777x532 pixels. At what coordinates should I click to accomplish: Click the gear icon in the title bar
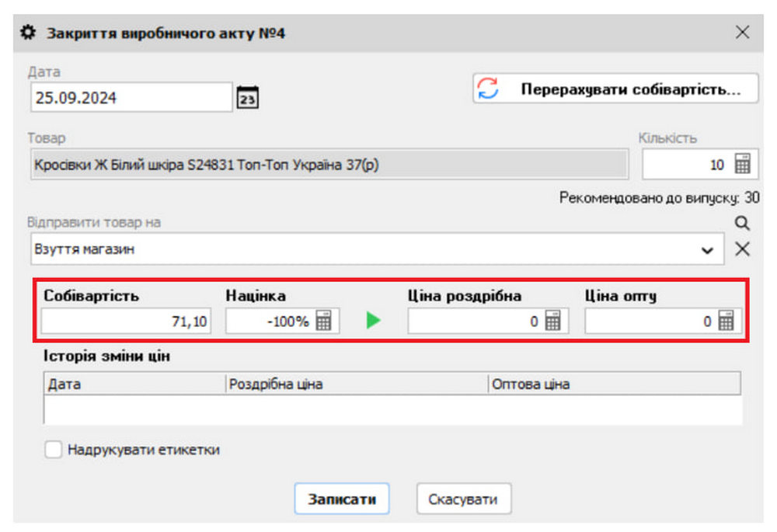tap(28, 33)
